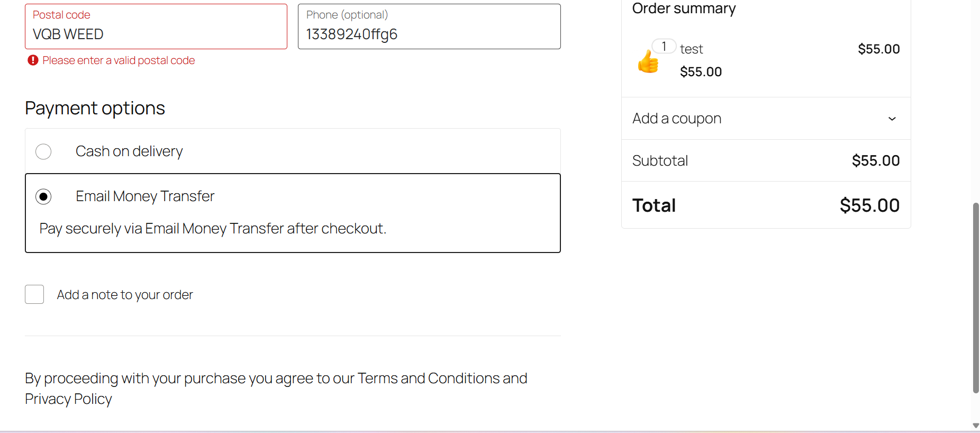Click the product name test
This screenshot has width=980, height=433.
tap(692, 49)
